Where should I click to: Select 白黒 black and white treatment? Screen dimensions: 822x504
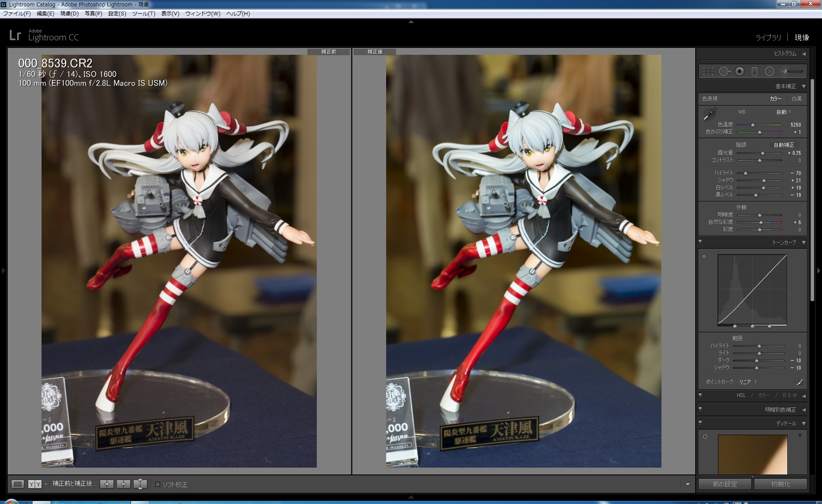coord(797,99)
